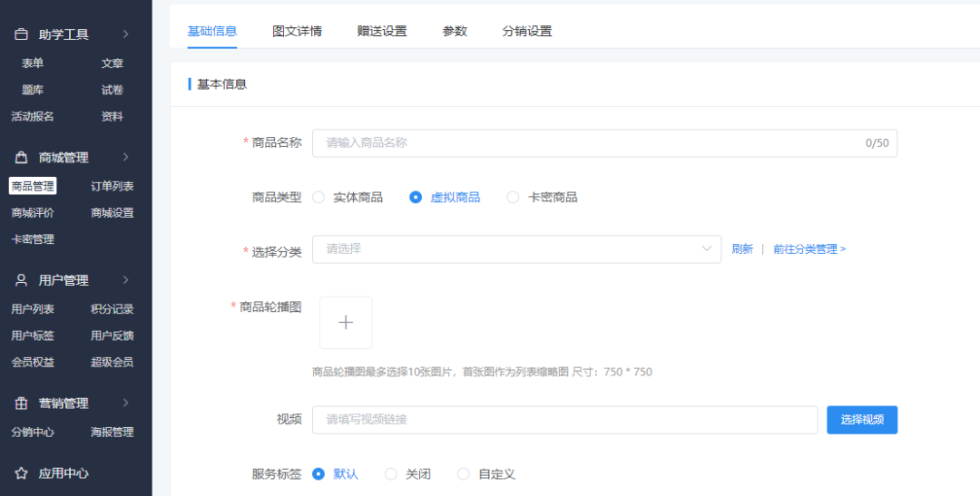This screenshot has width=980, height=496.
Task: Open 题库 in the sidebar
Action: point(33,90)
